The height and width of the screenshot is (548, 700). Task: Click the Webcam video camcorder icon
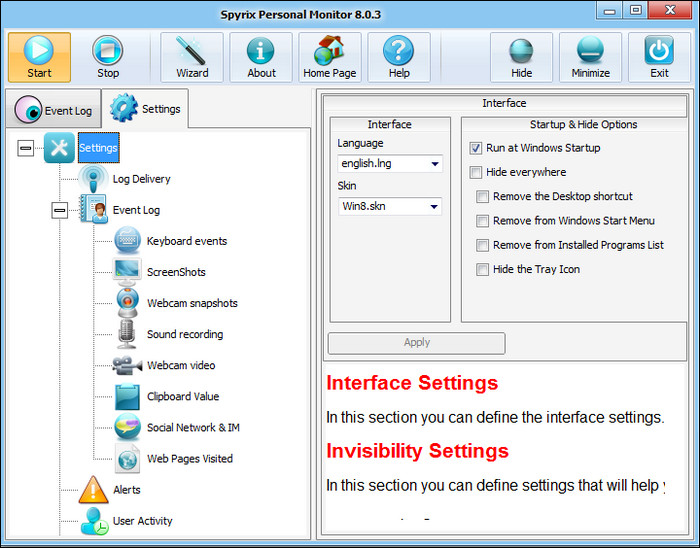[x=127, y=365]
